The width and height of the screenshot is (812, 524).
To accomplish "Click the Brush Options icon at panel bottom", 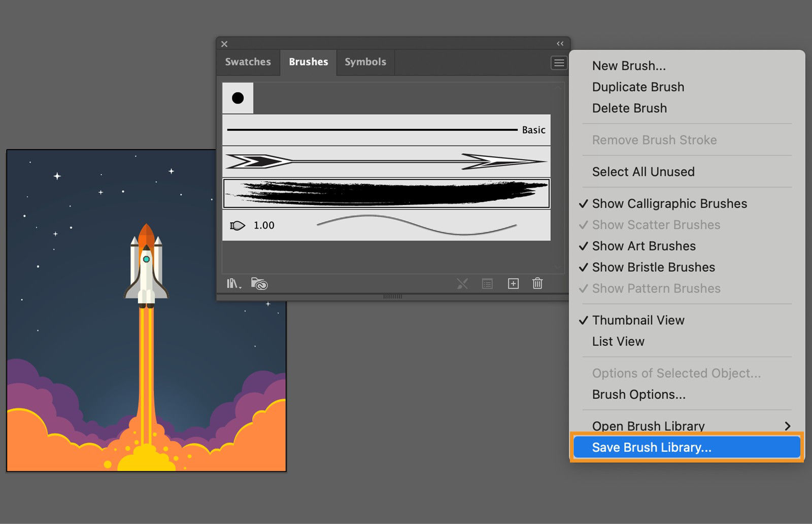I will tap(487, 284).
